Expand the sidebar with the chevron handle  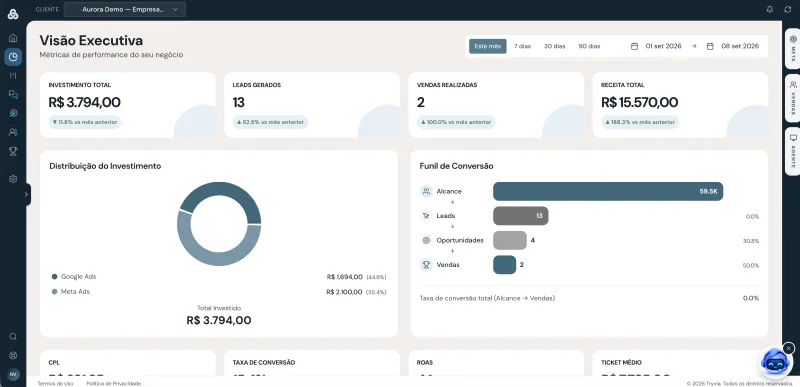point(27,194)
